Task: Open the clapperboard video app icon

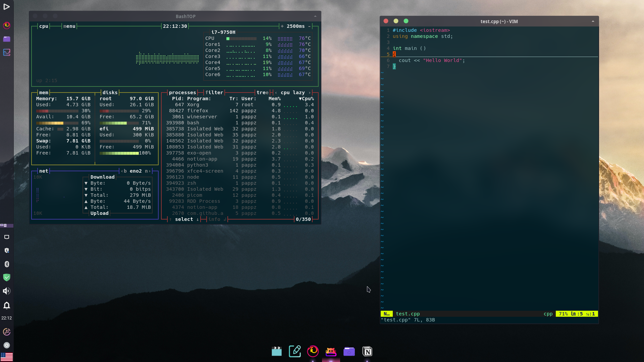Action: click(276, 351)
